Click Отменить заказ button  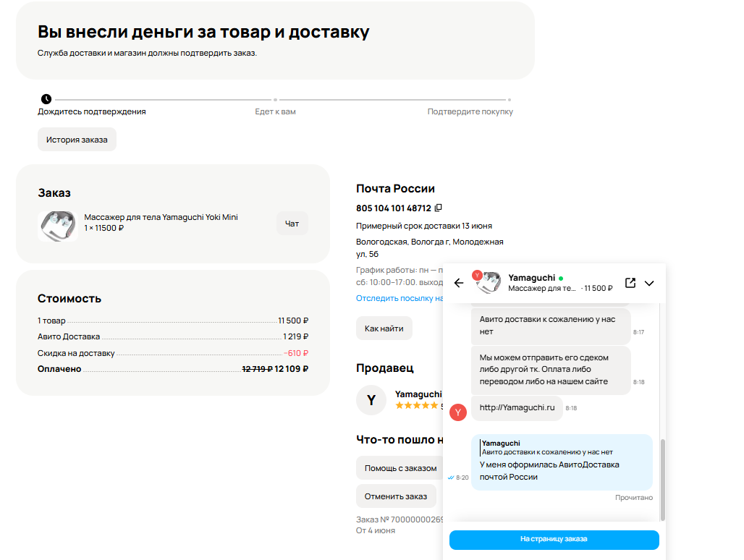(396, 496)
